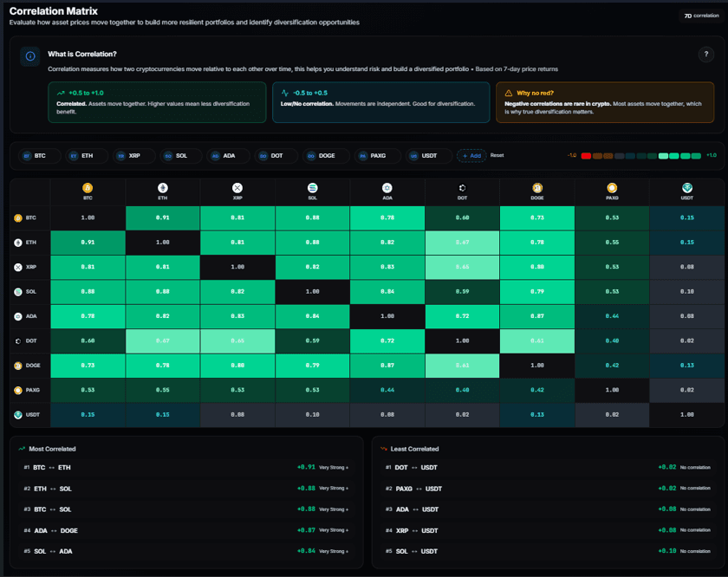Toggle the DOT asset chip
The width and height of the screenshot is (728, 577).
pyautogui.click(x=276, y=155)
